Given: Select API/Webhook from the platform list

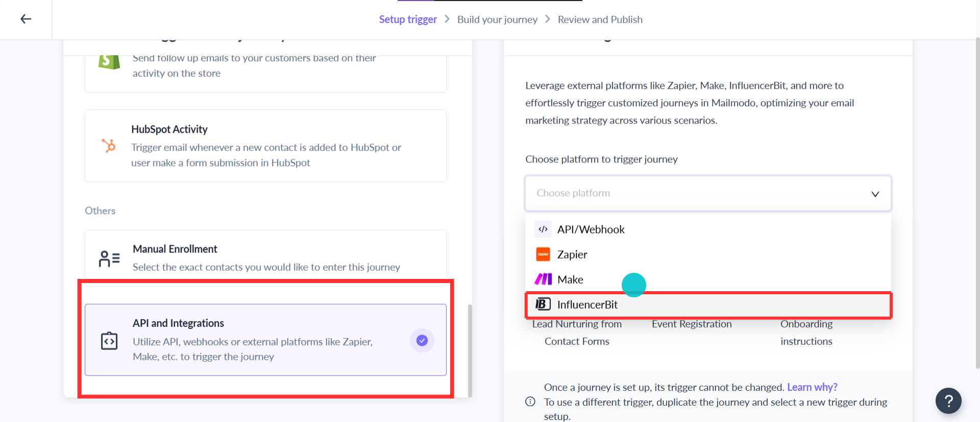Looking at the screenshot, I should 708,229.
